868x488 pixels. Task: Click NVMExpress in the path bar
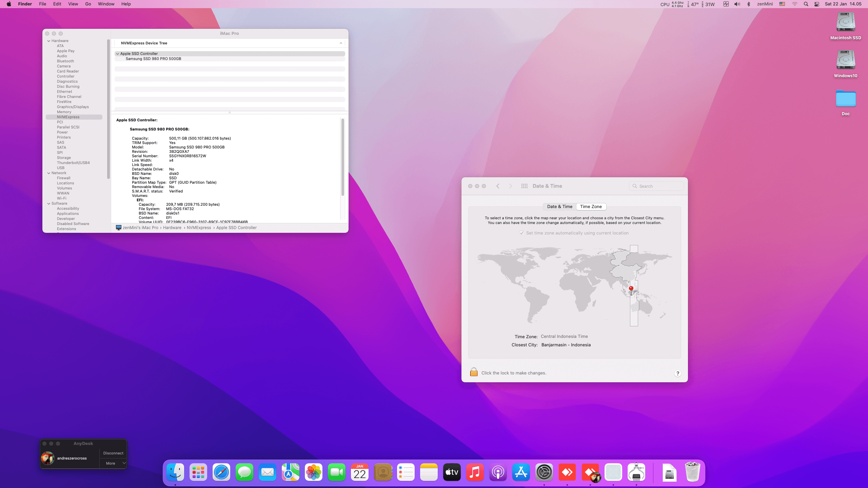point(199,228)
